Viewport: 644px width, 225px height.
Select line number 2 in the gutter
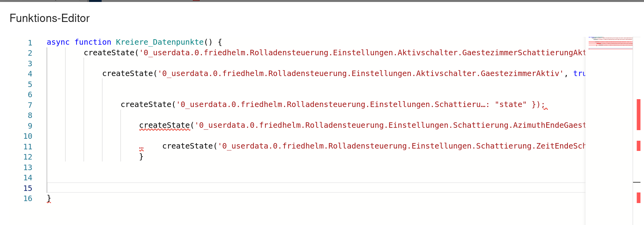click(x=30, y=53)
